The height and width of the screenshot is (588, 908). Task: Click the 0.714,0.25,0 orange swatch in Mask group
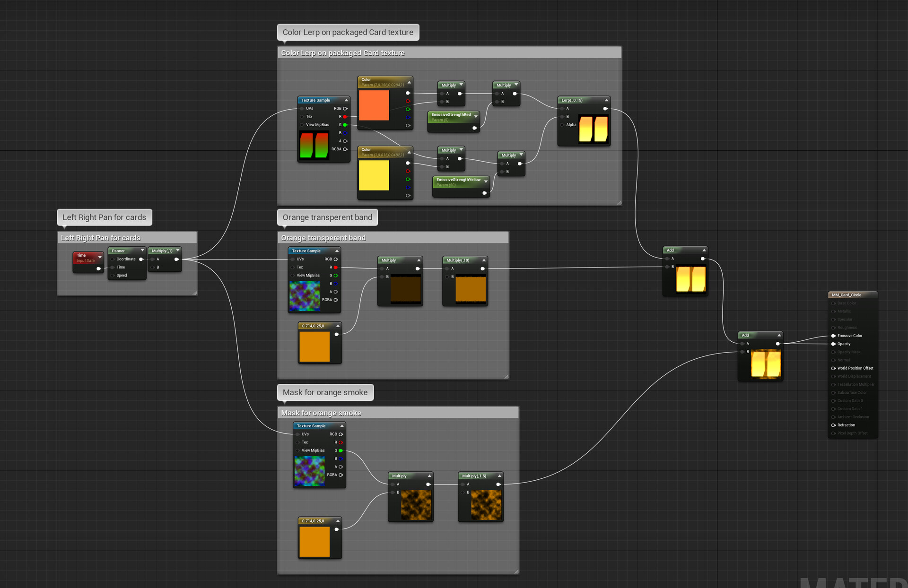314,542
